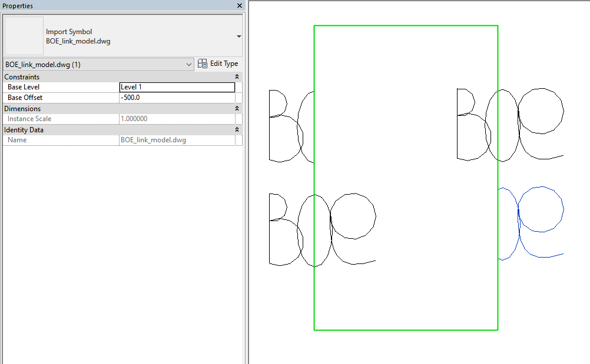Click the Name field showing BOE_link_model.dwg
This screenshot has width=590, height=364.
pyautogui.click(x=177, y=140)
